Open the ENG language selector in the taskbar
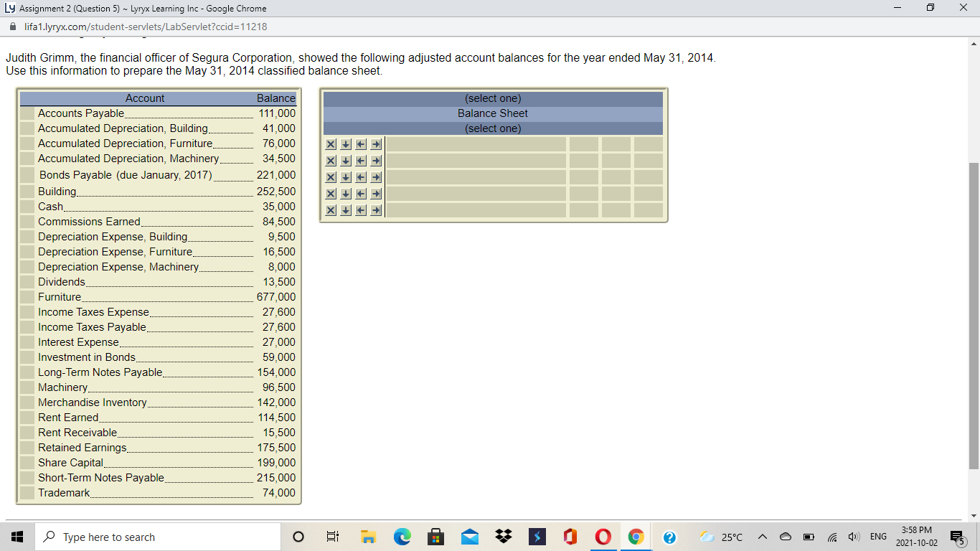 [877, 536]
